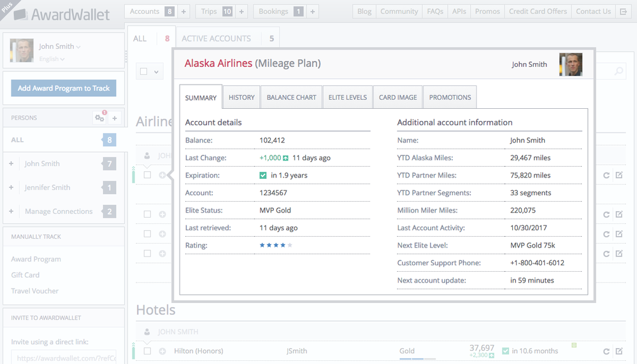Switch to the Balance Chart tab
This screenshot has height=364, width=637.
[x=291, y=97]
